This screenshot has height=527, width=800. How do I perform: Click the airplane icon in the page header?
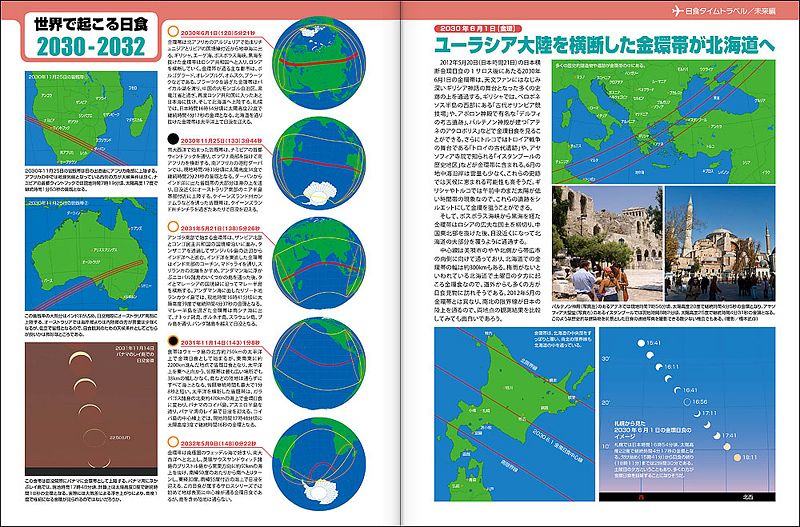click(x=678, y=10)
